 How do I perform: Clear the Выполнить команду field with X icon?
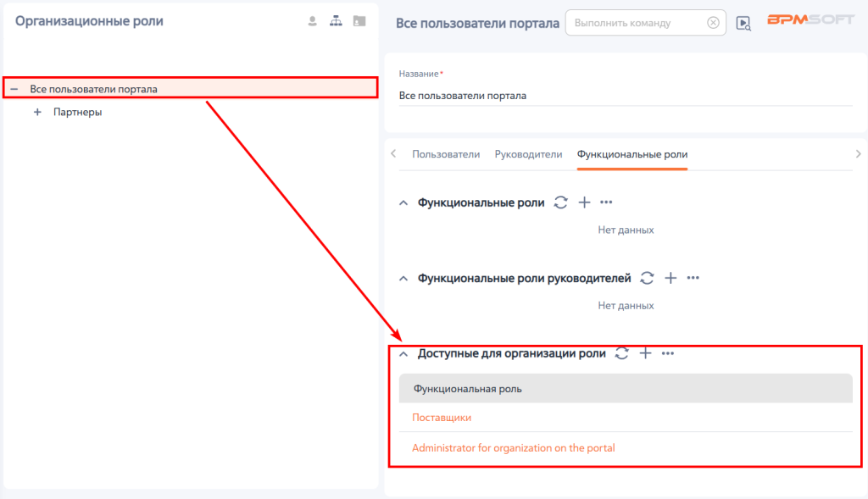click(x=713, y=23)
